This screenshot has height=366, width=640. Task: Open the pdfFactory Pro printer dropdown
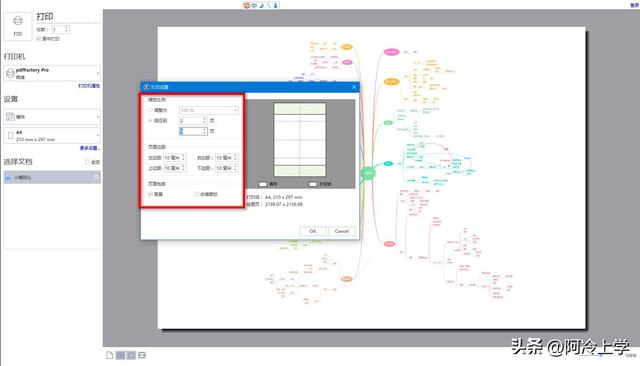52,73
